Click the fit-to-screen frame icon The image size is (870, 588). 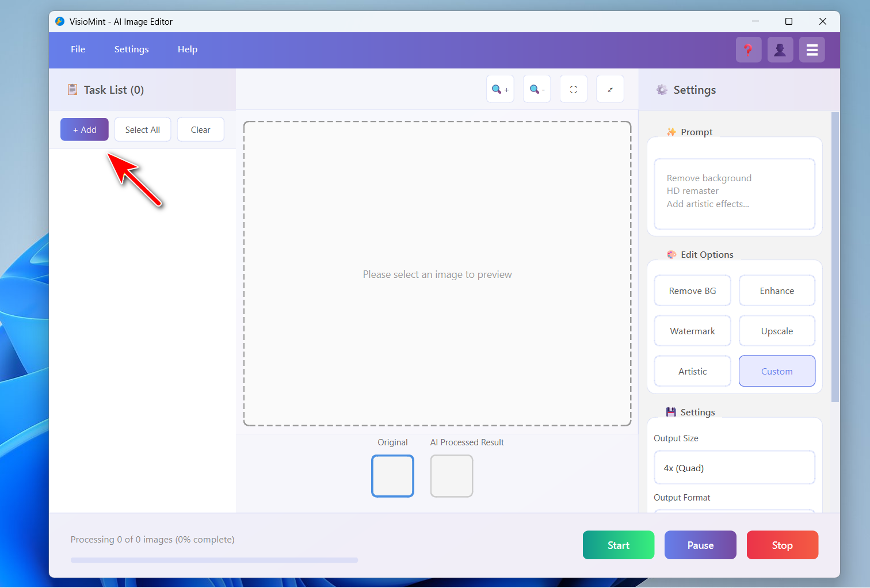pyautogui.click(x=574, y=89)
